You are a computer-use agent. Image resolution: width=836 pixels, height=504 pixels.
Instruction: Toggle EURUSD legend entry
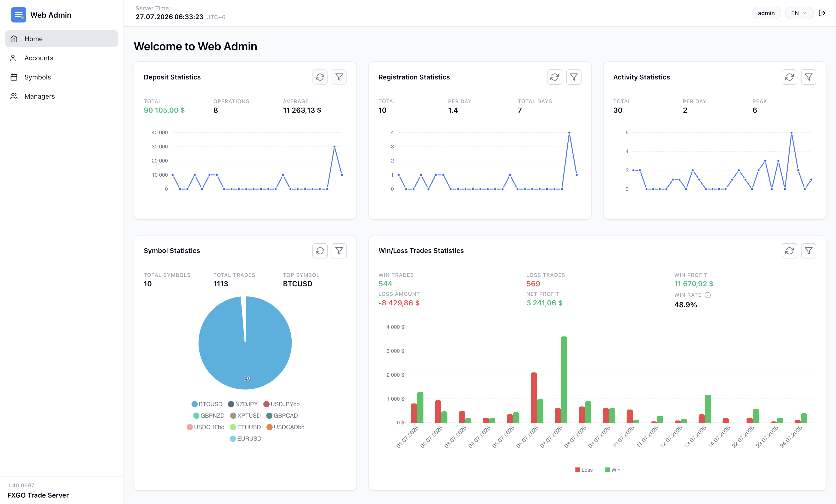(x=246, y=438)
